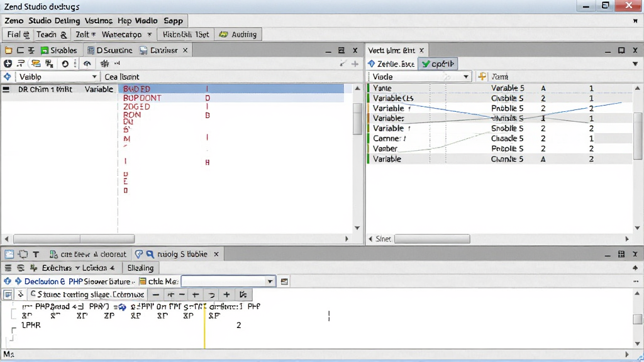Click the first minus button in the stepping toolbar
The width and height of the screenshot is (644, 362).
click(156, 295)
